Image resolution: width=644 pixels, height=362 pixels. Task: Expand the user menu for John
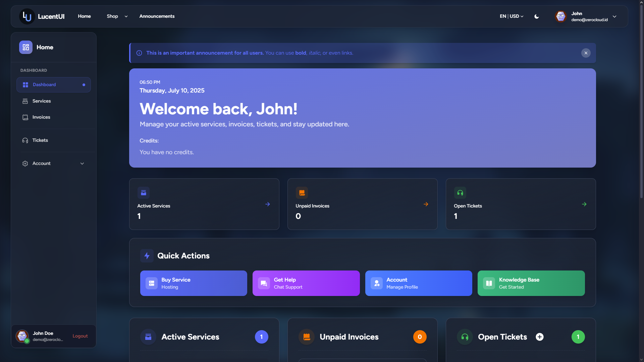615,16
